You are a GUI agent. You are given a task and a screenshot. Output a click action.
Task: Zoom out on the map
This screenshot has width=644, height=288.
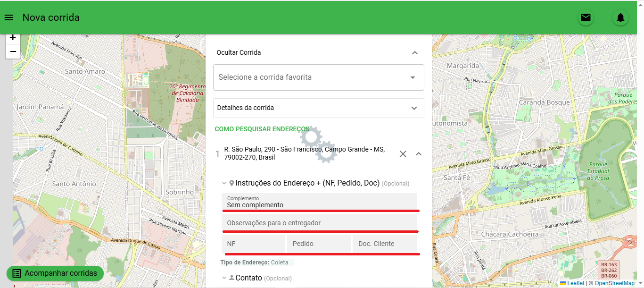point(13,51)
